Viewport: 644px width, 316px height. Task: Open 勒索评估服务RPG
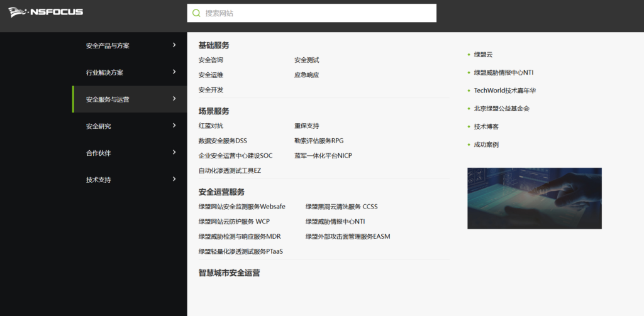[319, 140]
